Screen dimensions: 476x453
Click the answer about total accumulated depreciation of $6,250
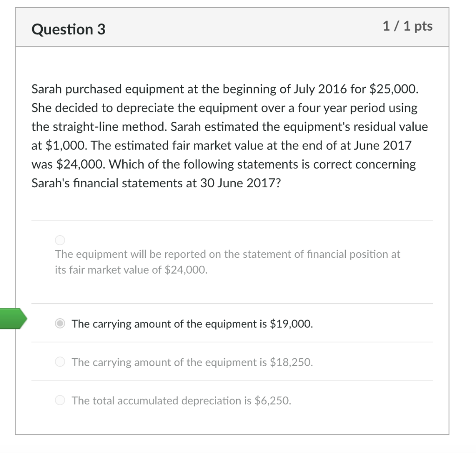pos(181,400)
